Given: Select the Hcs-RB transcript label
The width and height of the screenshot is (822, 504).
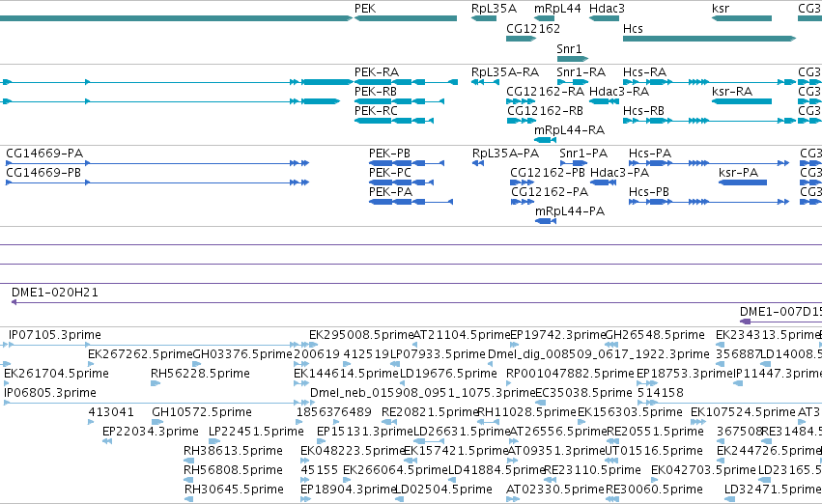Looking at the screenshot, I should [x=643, y=110].
